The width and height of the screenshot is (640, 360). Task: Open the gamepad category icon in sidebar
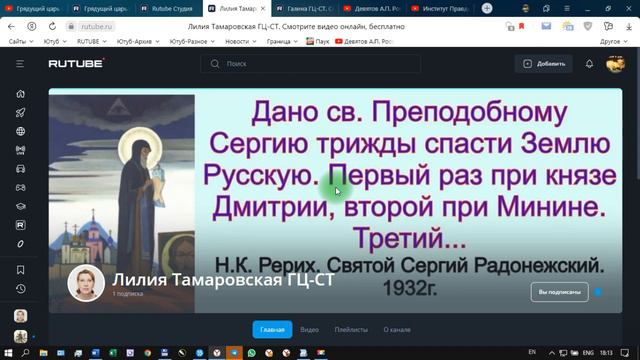tap(20, 188)
